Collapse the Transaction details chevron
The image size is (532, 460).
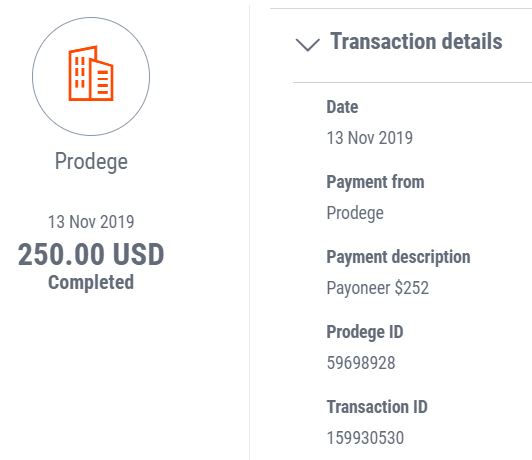(307, 44)
